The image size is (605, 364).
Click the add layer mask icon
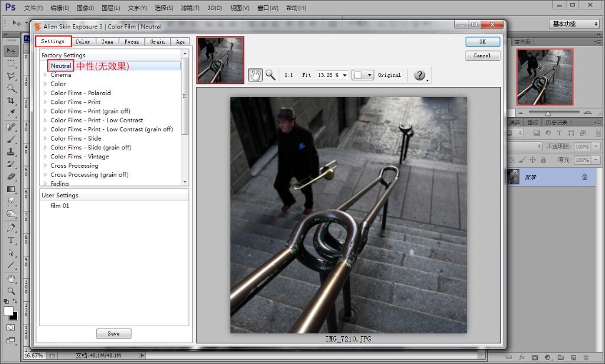(x=535, y=357)
